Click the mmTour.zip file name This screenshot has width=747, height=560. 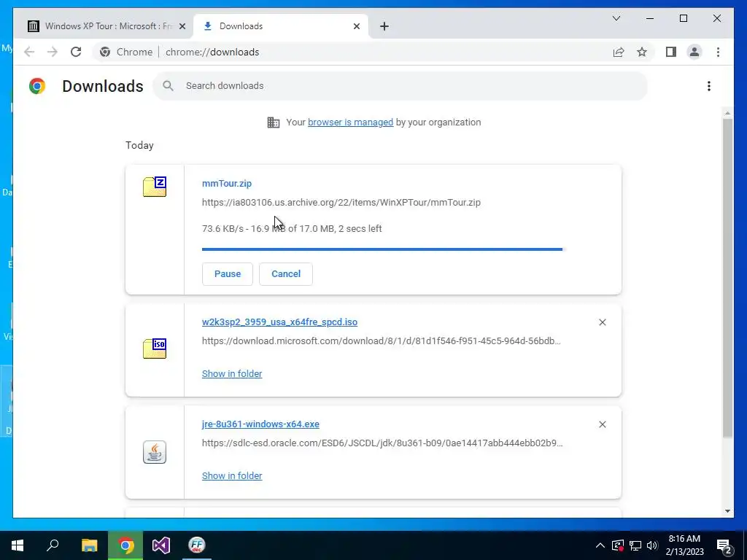click(227, 183)
